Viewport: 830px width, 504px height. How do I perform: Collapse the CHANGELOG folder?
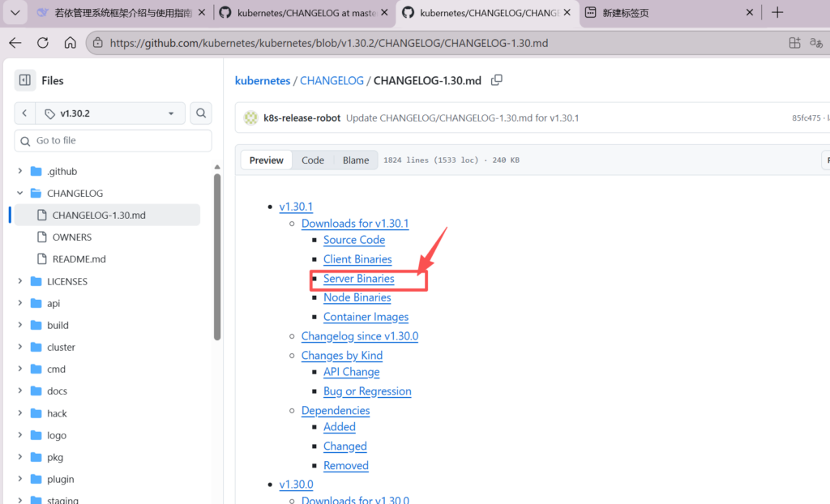(x=21, y=194)
